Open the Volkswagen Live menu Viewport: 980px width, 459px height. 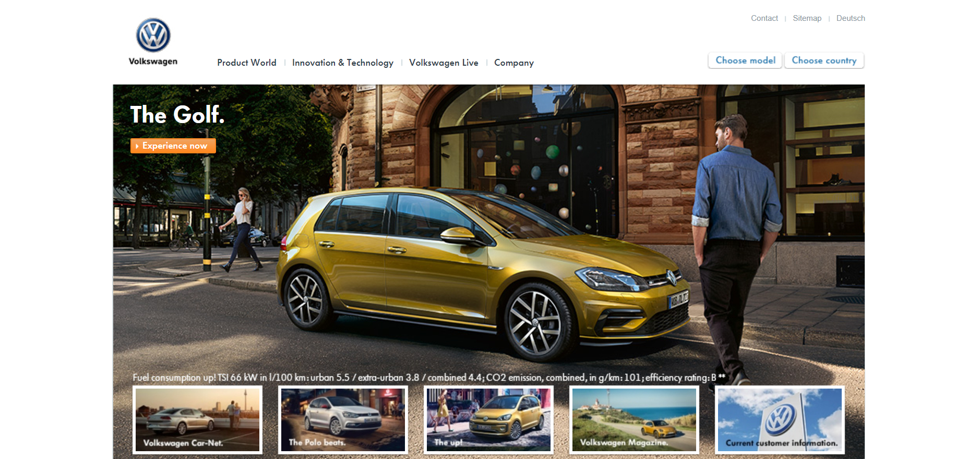[444, 63]
